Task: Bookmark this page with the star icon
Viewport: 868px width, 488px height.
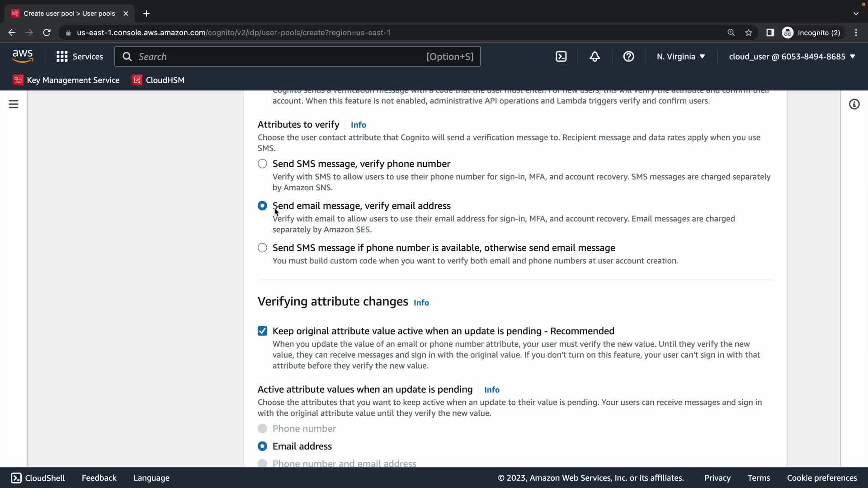Action: tap(749, 33)
